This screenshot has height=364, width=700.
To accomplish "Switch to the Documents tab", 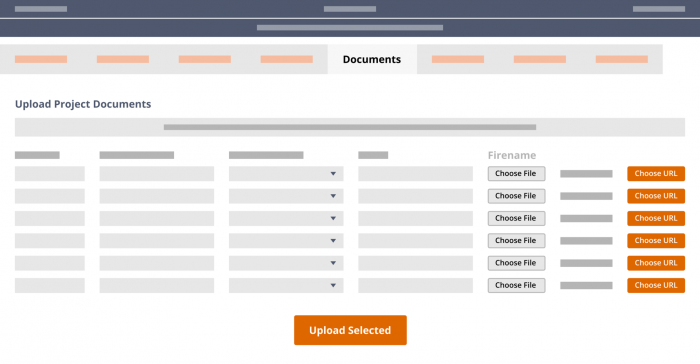I will click(372, 59).
